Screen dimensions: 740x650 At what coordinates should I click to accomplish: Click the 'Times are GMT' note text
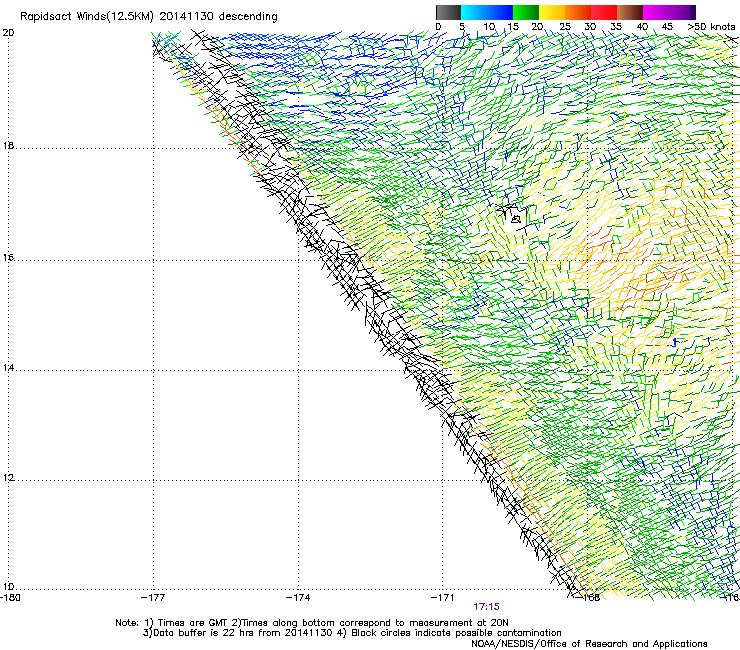(193, 623)
